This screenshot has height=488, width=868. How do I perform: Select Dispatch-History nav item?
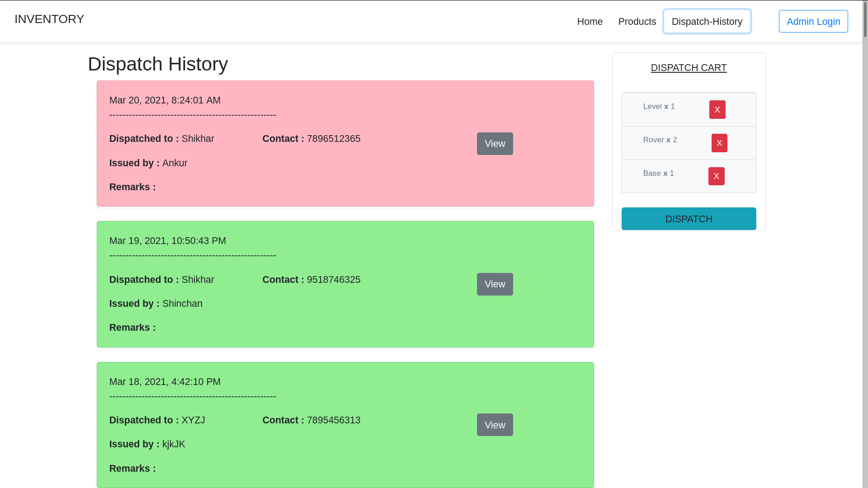[x=707, y=21]
